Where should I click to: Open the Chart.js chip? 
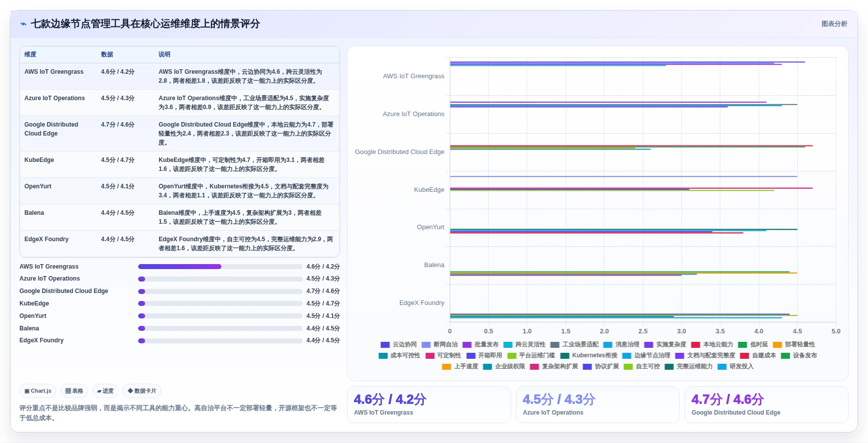(x=38, y=391)
